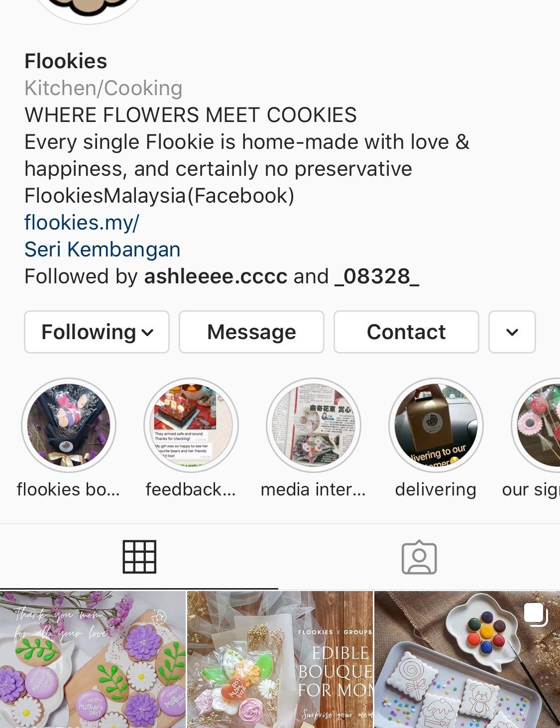This screenshot has height=728, width=560.
Task: Click the Message button
Action: [251, 332]
